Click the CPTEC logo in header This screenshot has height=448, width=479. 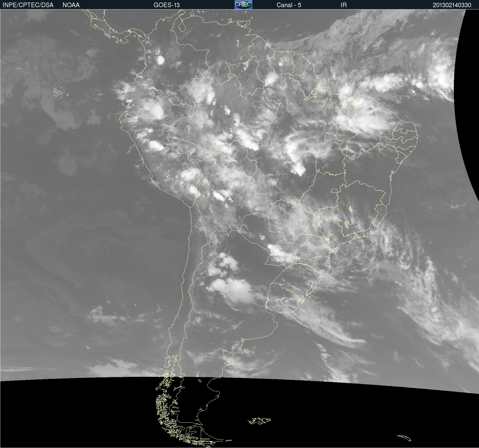(x=243, y=5)
